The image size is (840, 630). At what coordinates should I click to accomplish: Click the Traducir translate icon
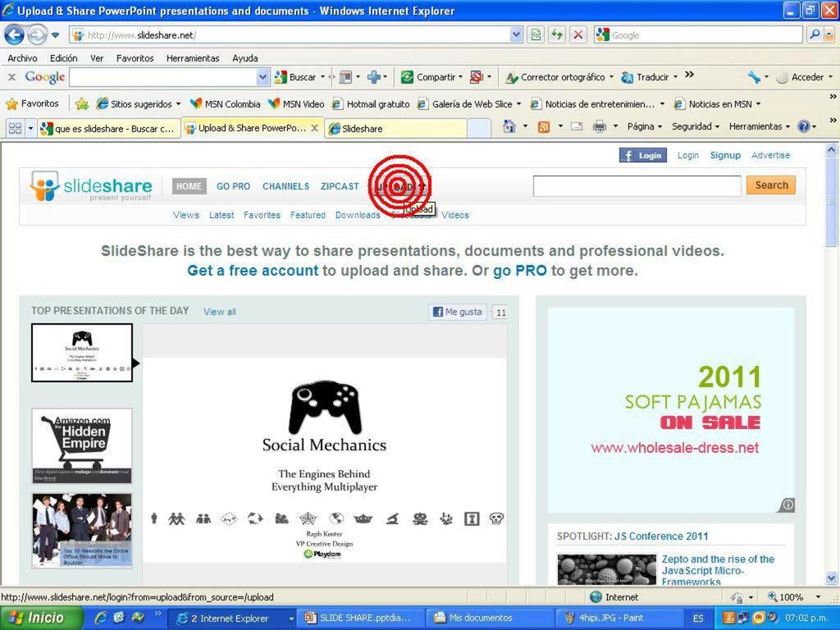tap(627, 77)
